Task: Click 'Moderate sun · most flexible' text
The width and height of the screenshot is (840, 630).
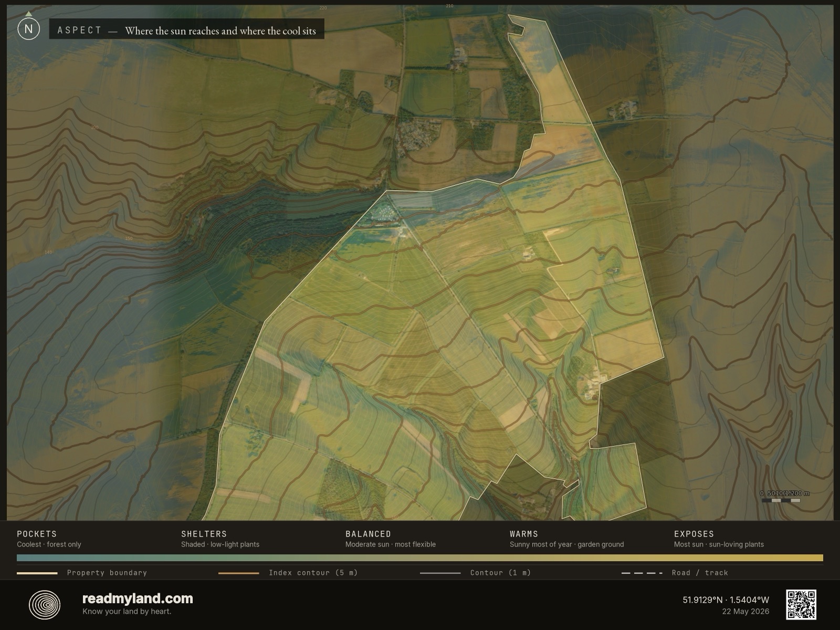Action: pos(391,544)
